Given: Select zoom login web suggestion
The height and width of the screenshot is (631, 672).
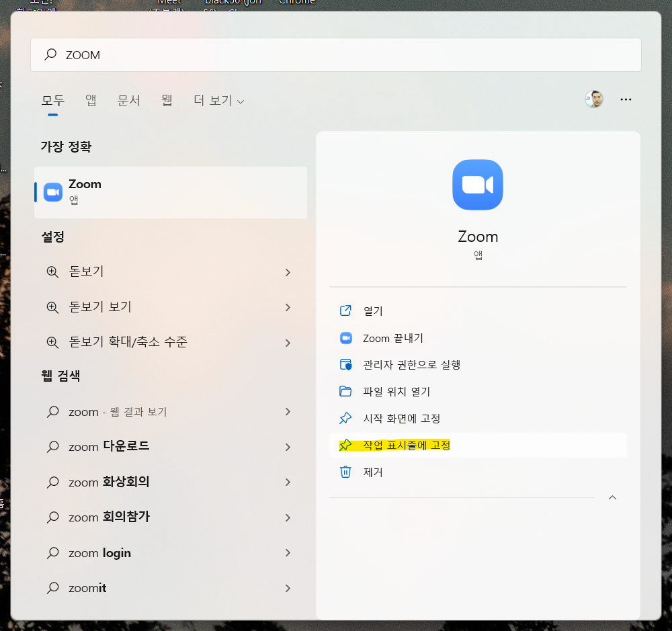Looking at the screenshot, I should pos(171,552).
